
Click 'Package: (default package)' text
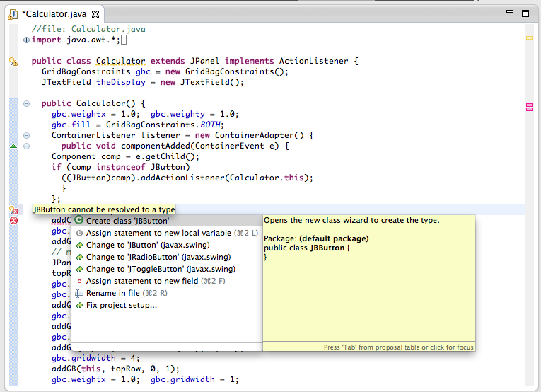pyautogui.click(x=316, y=238)
